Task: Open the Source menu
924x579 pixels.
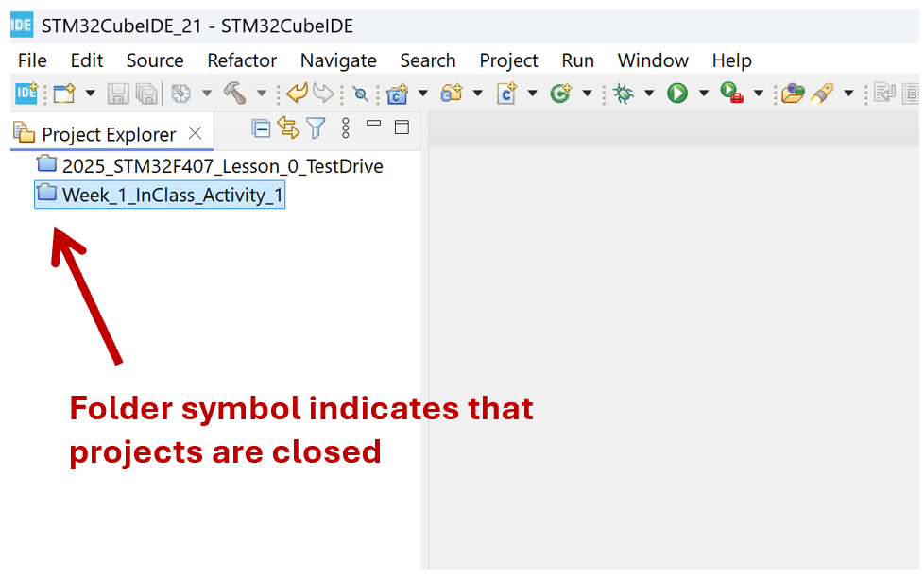Action: [155, 60]
